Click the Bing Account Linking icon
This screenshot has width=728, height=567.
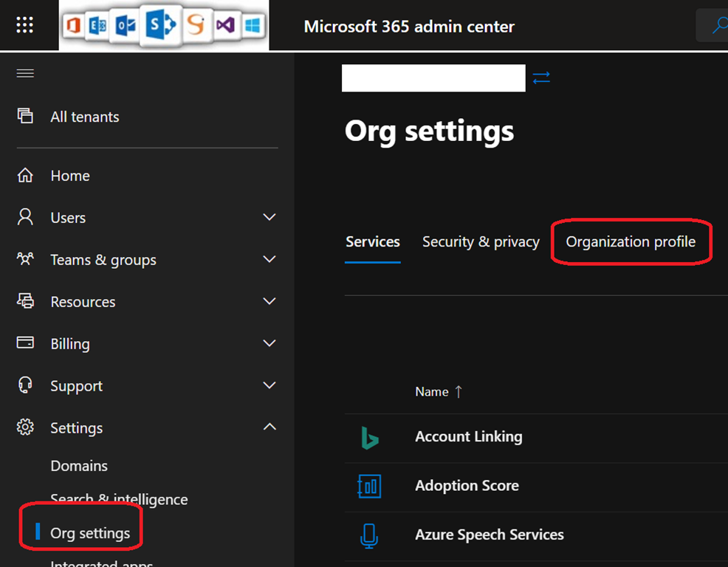click(369, 437)
